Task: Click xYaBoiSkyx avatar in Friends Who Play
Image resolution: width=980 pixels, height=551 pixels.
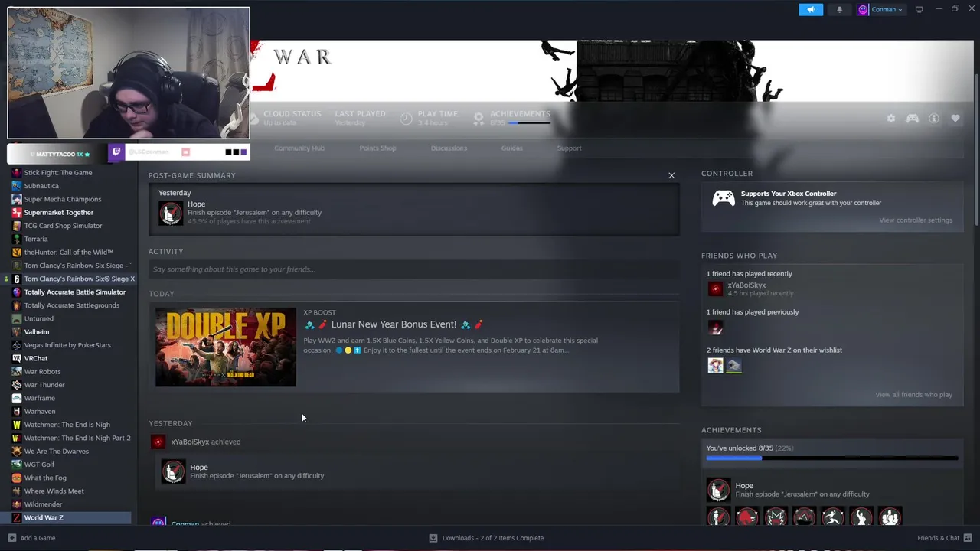Action: pyautogui.click(x=715, y=289)
